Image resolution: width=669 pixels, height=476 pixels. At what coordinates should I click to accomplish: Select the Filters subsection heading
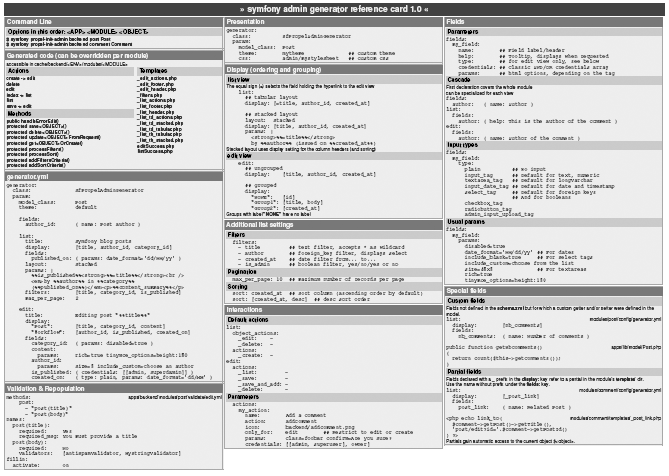tap(238, 236)
